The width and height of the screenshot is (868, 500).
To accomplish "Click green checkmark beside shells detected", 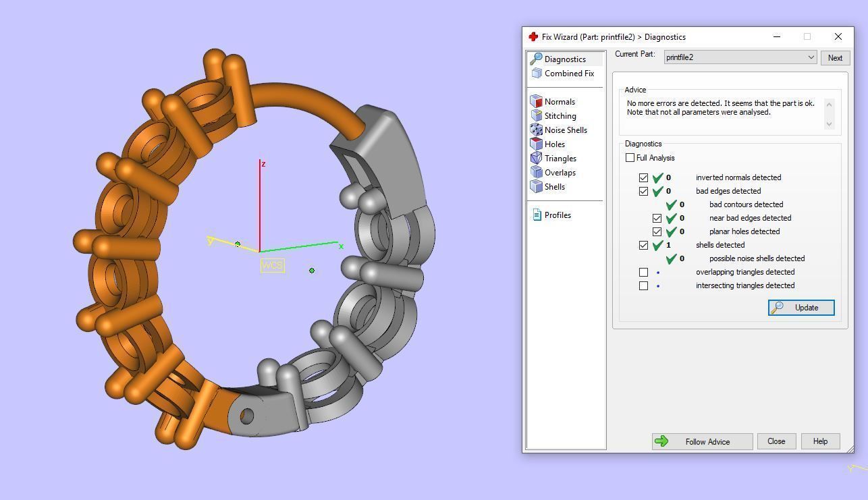I will pos(658,245).
